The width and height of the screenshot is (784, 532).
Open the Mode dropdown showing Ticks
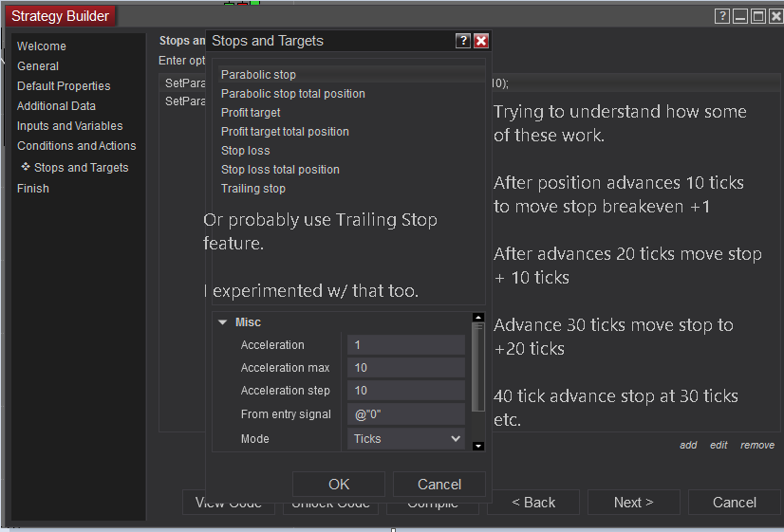coord(406,439)
